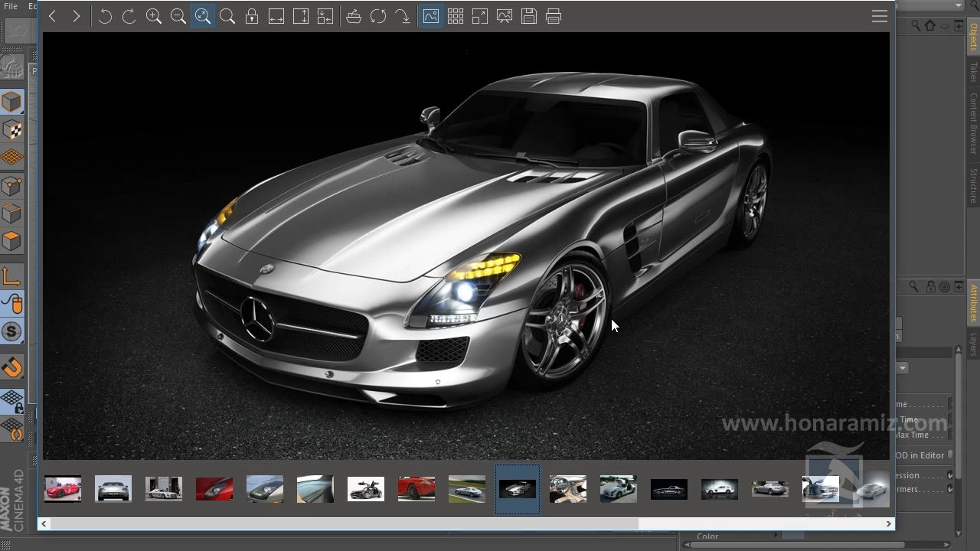Open the first red car thumbnail
Viewport: 980px width, 551px height.
63,489
